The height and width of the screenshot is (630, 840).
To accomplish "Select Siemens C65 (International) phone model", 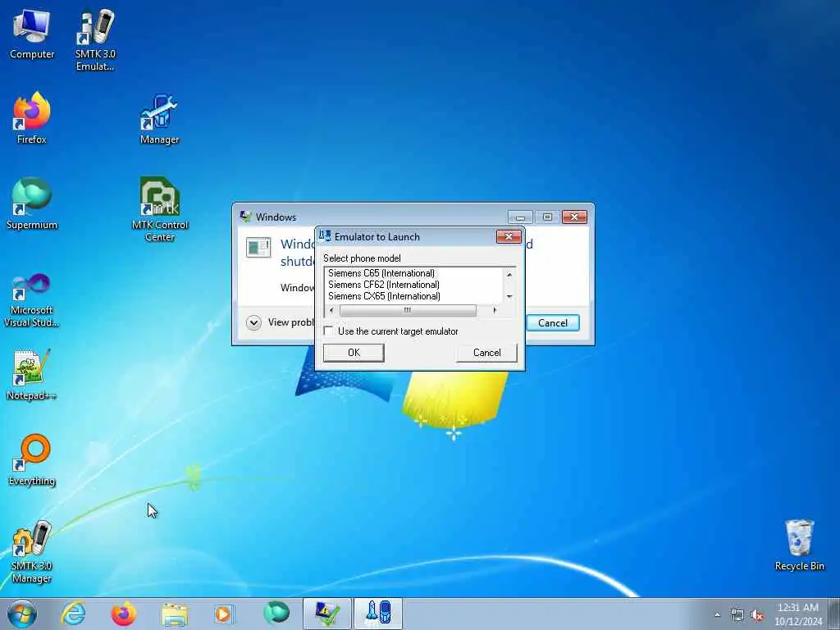I will (381, 273).
